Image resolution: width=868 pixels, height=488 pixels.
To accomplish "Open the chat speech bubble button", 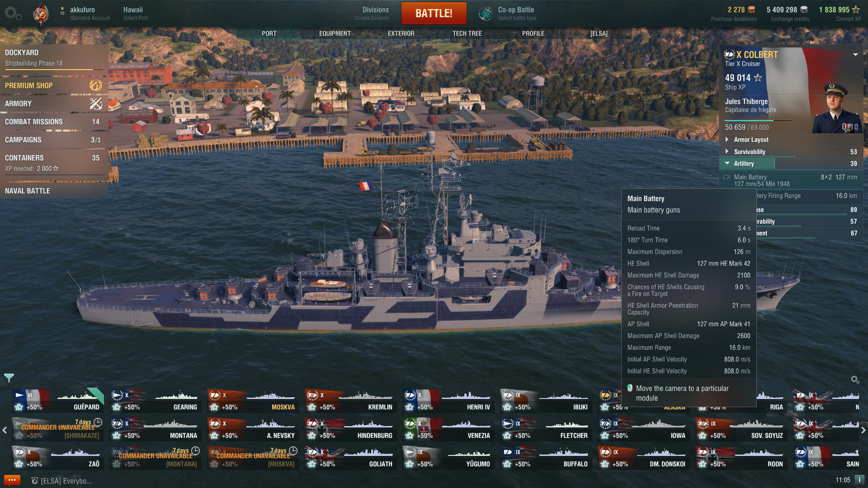I will point(12,480).
